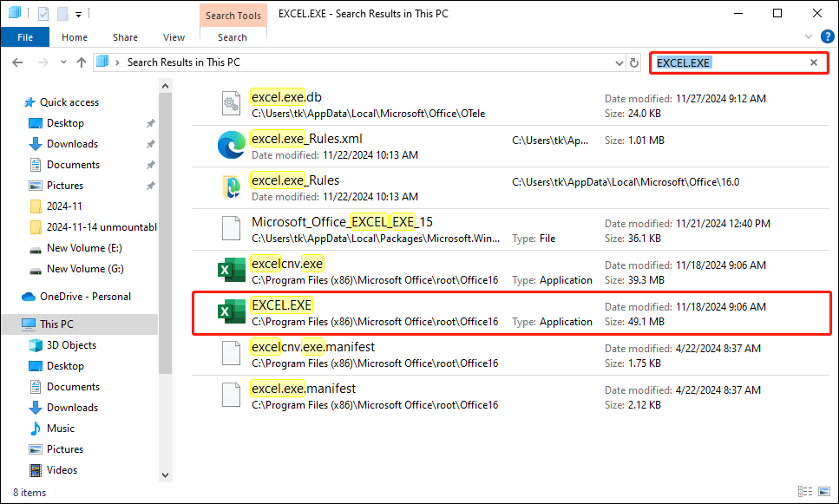This screenshot has width=839, height=504.
Task: Click the New folder quick access icon
Action: pyautogui.click(x=62, y=13)
